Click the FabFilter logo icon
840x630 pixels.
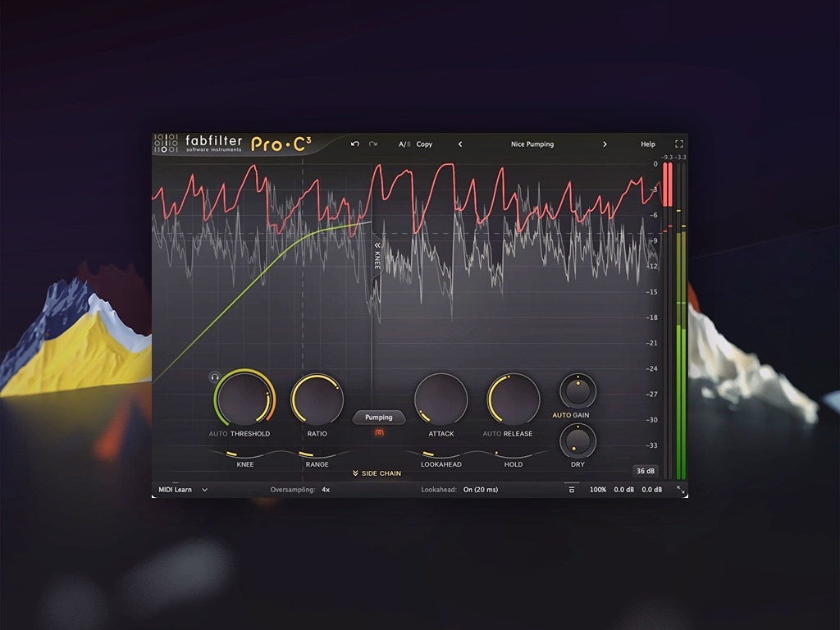166,144
